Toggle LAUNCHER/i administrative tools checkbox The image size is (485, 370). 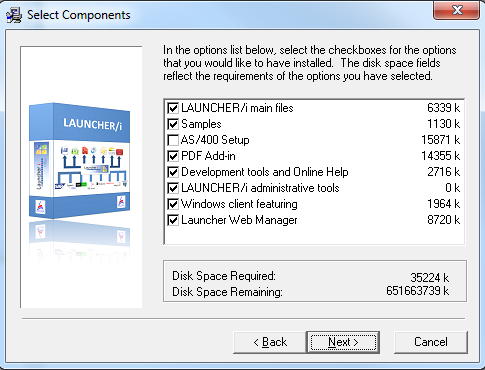click(x=173, y=188)
